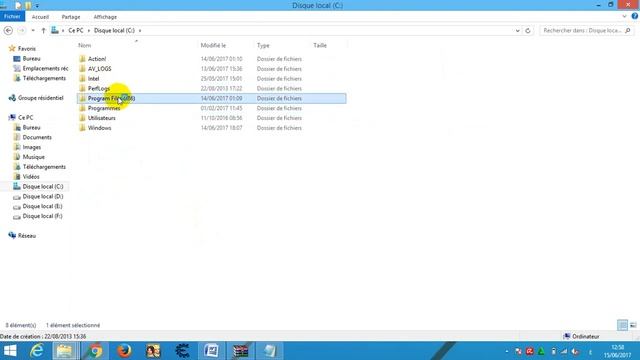Launch Internet Explorer from taskbar
This screenshot has height=360, width=640.
[x=37, y=351]
